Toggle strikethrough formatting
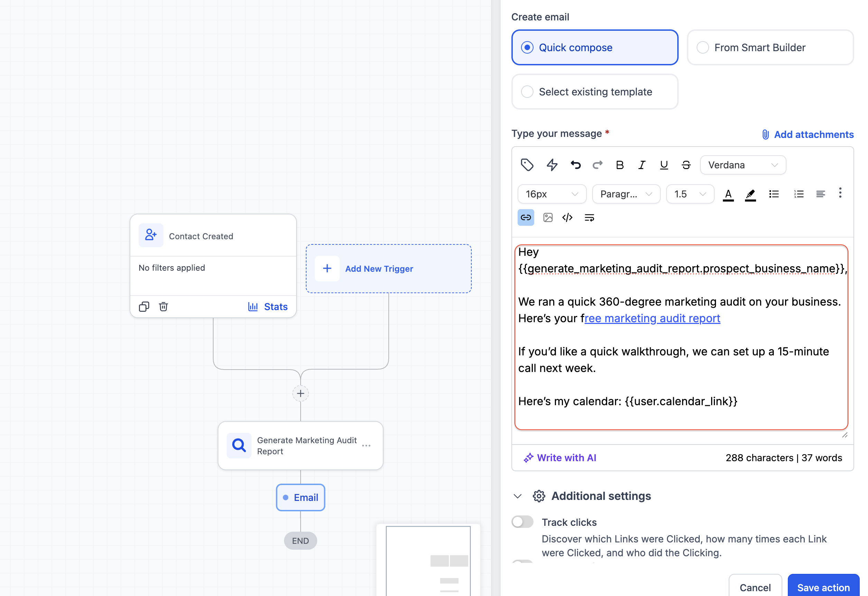Screen dimensions: 868x596 [x=686, y=165]
